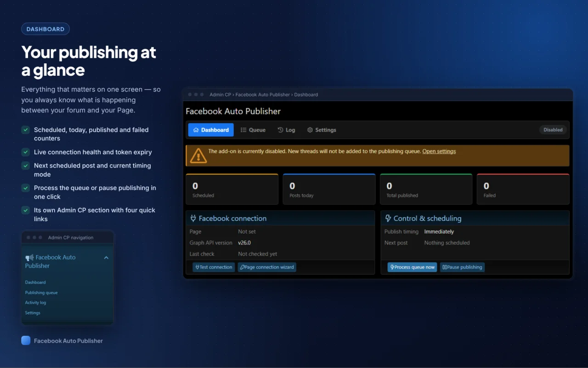
Task: Click the Total published counter card
Action: [x=426, y=189]
